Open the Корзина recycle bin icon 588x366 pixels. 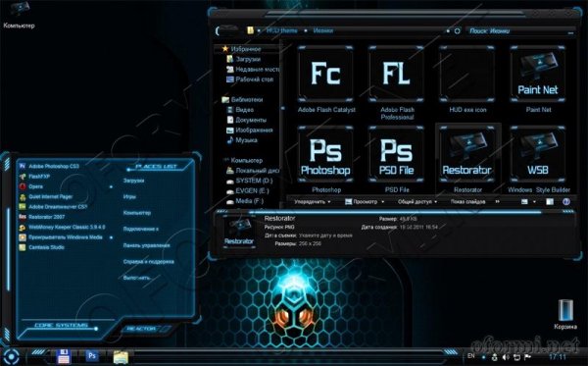coord(565,314)
